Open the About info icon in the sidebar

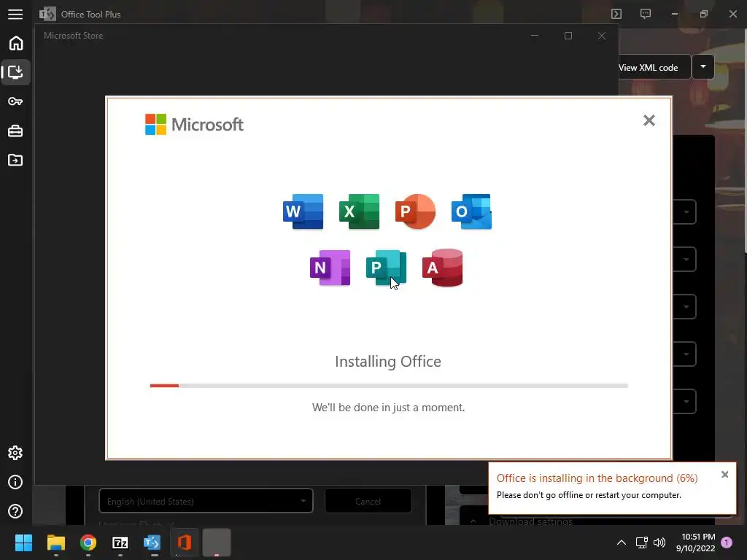pyautogui.click(x=15, y=483)
